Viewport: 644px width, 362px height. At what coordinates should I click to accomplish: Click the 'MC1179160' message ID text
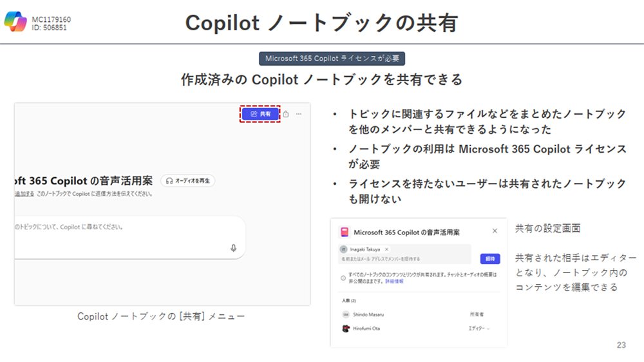pos(52,19)
